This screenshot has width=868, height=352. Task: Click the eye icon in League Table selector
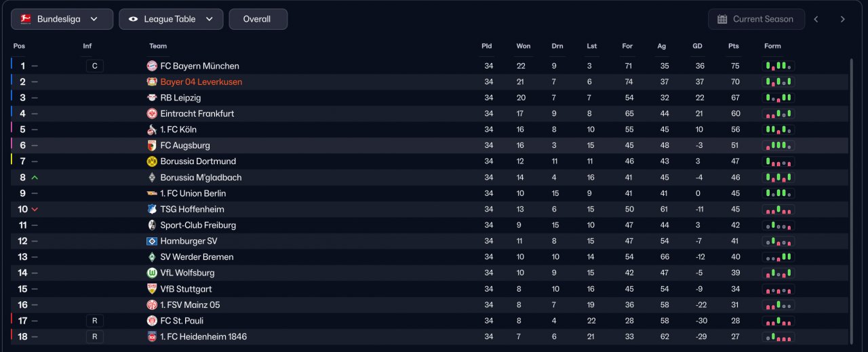(133, 19)
